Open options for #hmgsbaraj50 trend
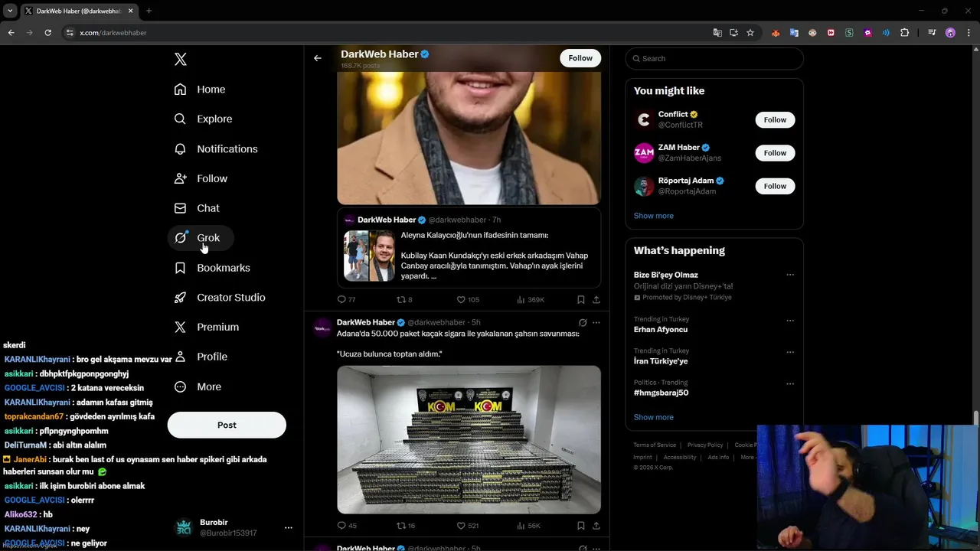The image size is (980, 551). (x=790, y=384)
